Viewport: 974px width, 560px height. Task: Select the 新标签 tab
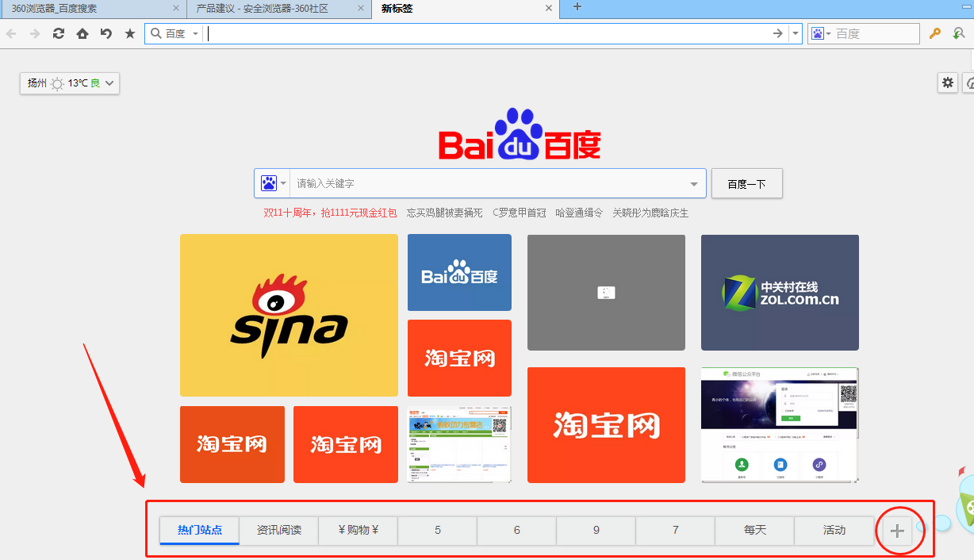pyautogui.click(x=466, y=9)
